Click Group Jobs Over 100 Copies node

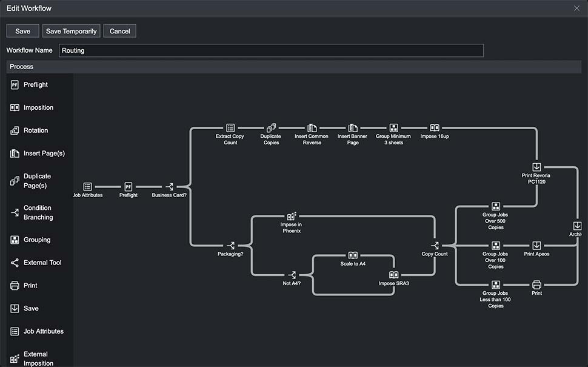[496, 246]
